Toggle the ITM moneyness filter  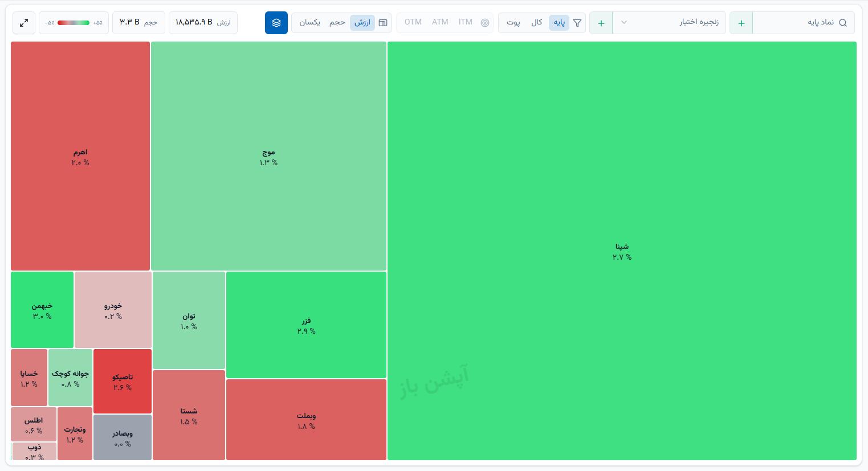coord(466,22)
